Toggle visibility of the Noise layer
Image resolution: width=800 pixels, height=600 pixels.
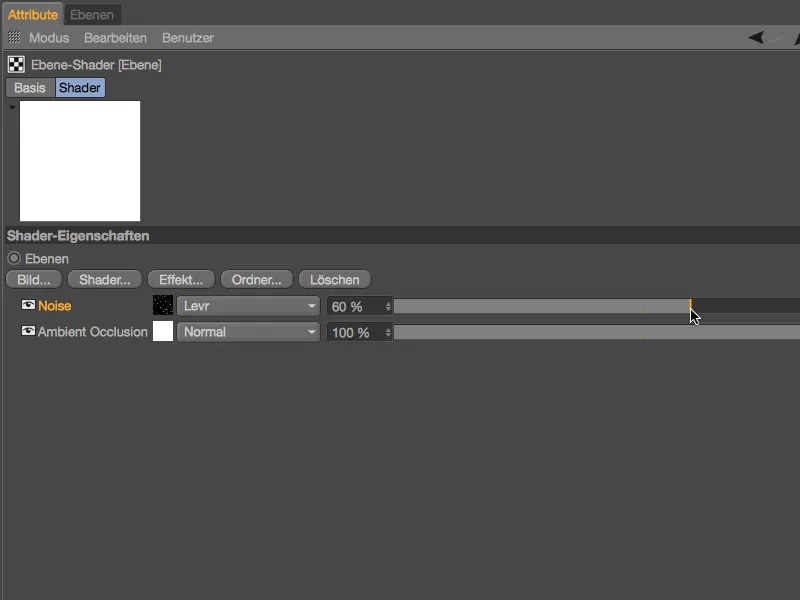coord(28,305)
